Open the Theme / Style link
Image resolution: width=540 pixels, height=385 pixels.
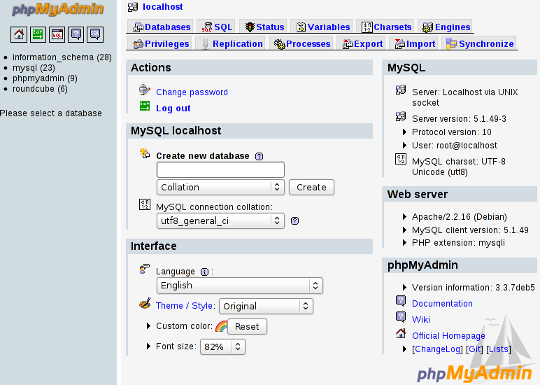click(184, 306)
